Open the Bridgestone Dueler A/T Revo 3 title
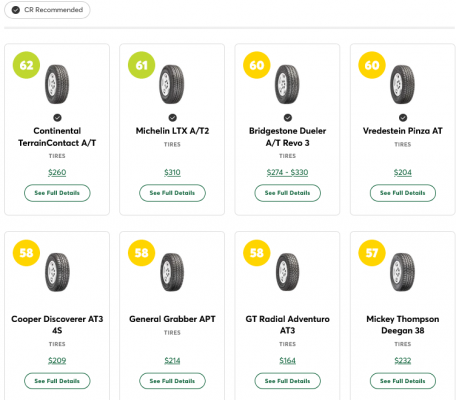 [287, 137]
